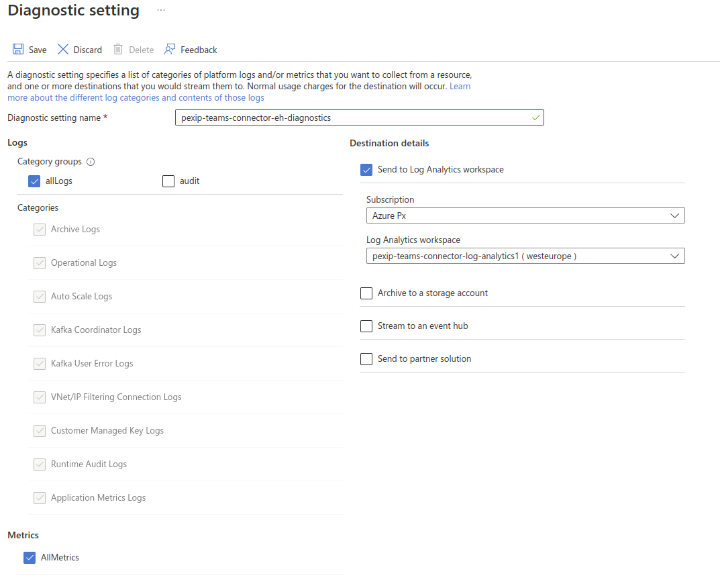The width and height of the screenshot is (720, 588).
Task: Click the Discard X icon
Action: click(x=63, y=50)
